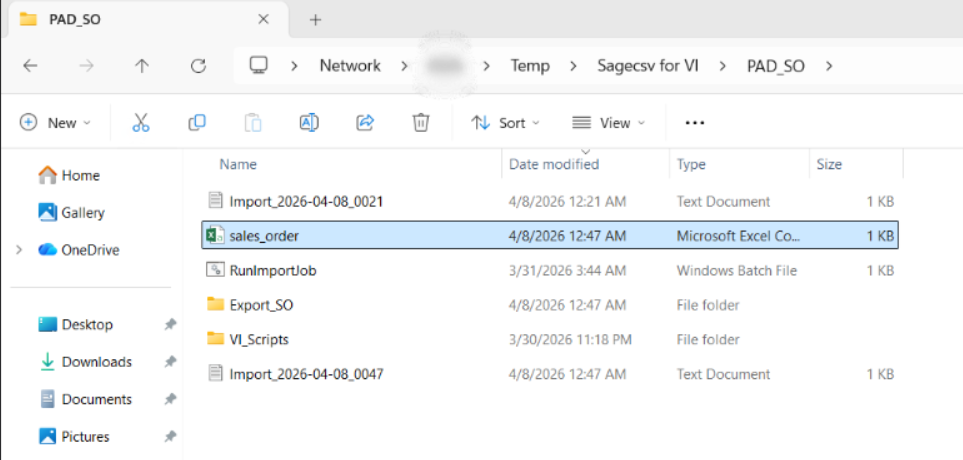The width and height of the screenshot is (963, 460).
Task: Click the date 3/31/2026 3:44 AM
Action: click(567, 270)
